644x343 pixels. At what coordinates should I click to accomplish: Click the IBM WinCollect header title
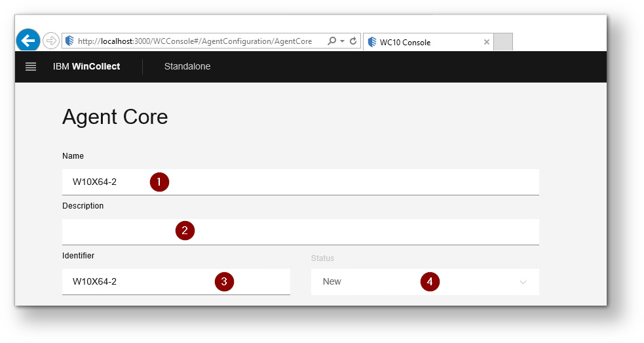pyautogui.click(x=86, y=66)
